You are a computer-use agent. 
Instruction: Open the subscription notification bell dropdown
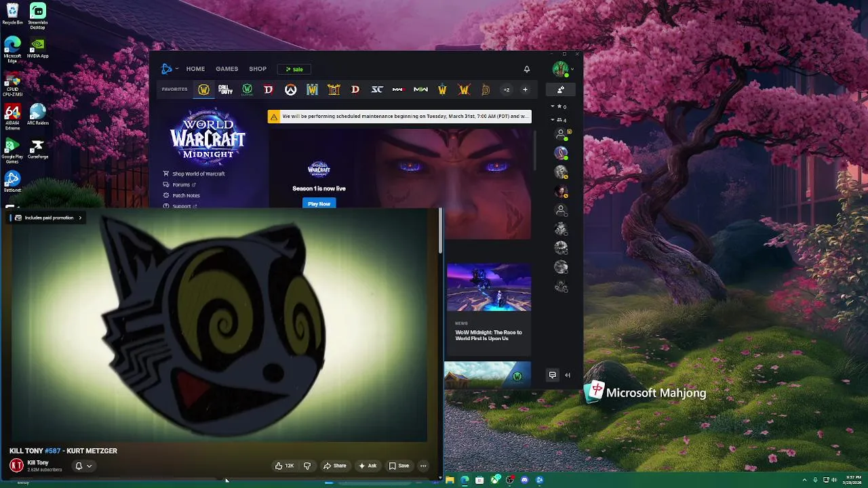pyautogui.click(x=83, y=466)
